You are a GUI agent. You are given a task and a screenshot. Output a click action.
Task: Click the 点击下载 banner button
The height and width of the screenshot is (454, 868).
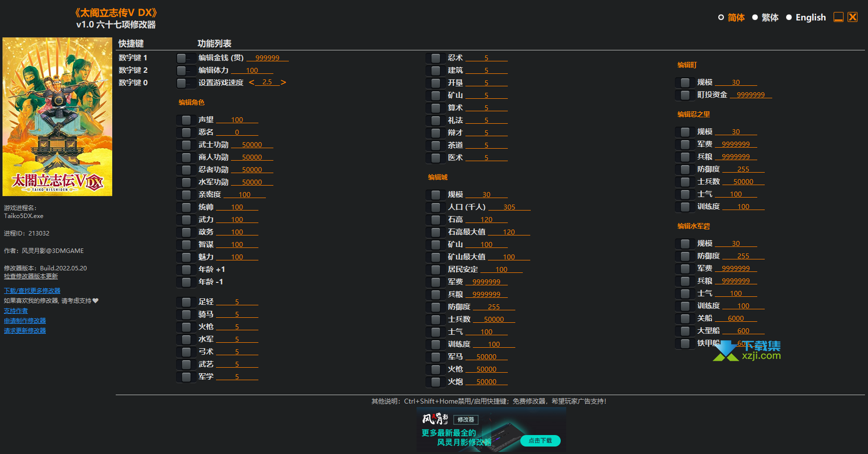tap(540, 441)
